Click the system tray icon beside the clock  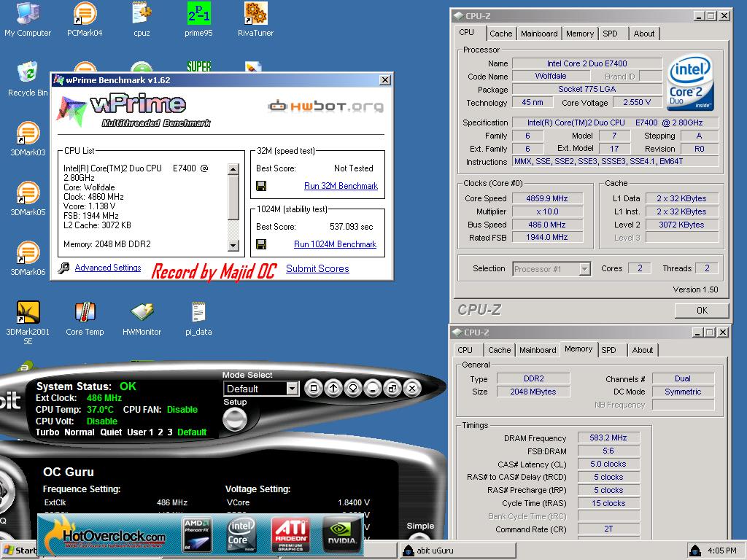(695, 551)
